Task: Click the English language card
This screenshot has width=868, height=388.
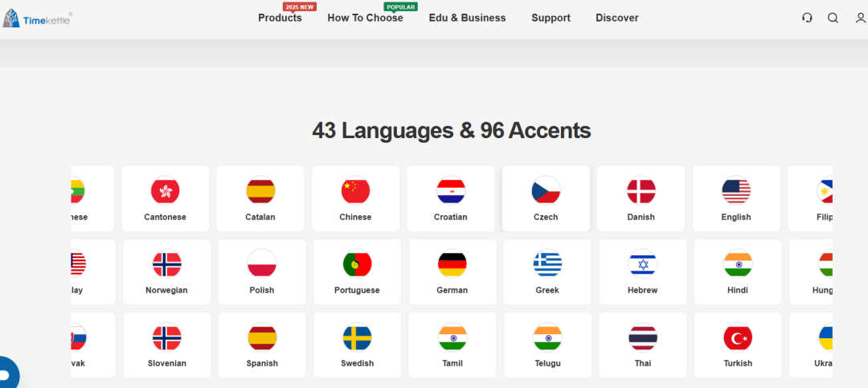Action: click(x=736, y=198)
